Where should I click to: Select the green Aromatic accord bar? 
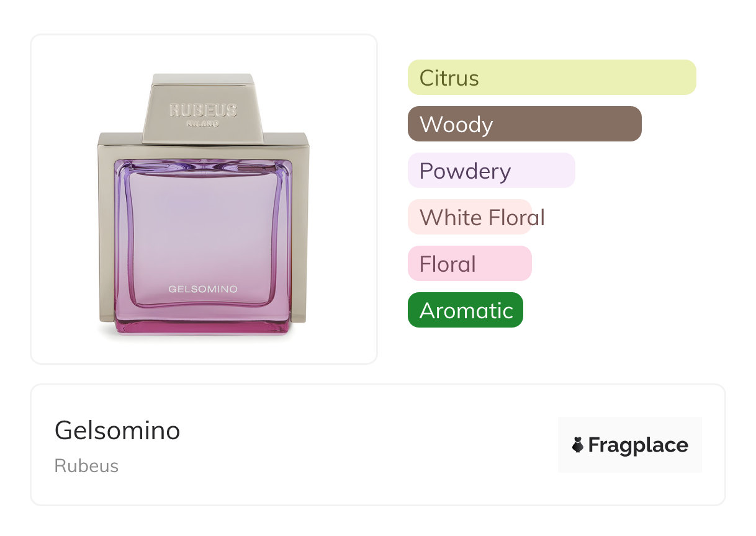[465, 310]
